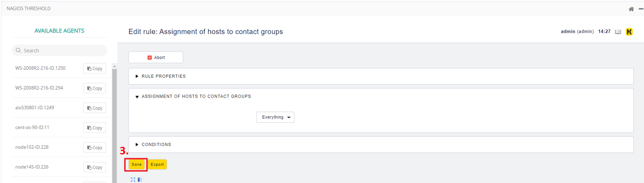Toggle the sidebar icon below the Save button
The height and width of the screenshot is (183, 644).
(x=140, y=180)
